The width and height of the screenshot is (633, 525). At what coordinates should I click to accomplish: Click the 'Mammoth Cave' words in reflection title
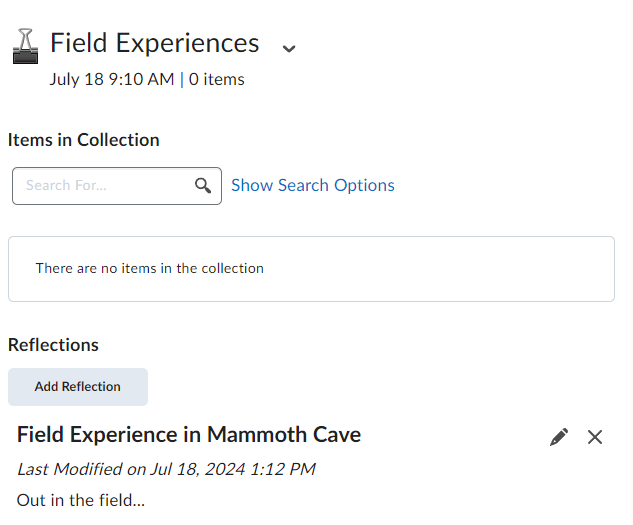pyautogui.click(x=284, y=434)
